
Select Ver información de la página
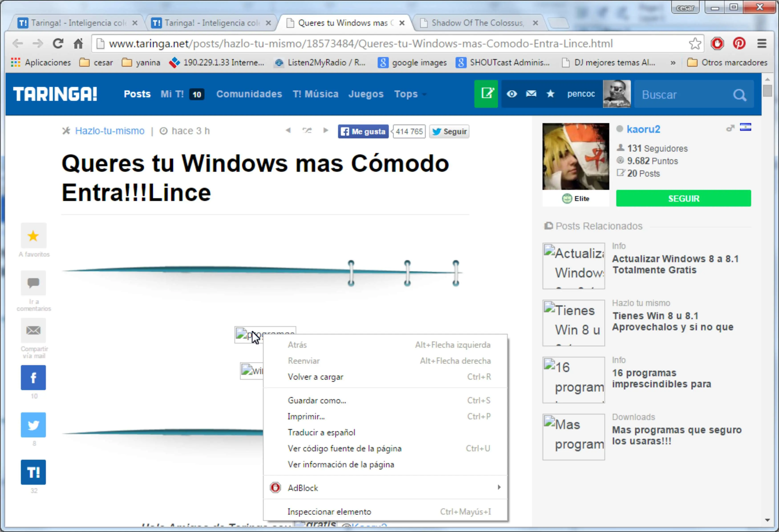pos(385,465)
